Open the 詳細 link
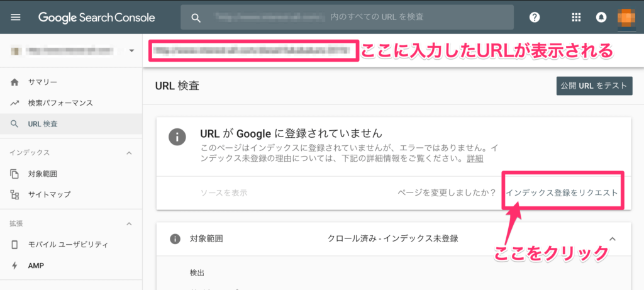 tap(475, 159)
